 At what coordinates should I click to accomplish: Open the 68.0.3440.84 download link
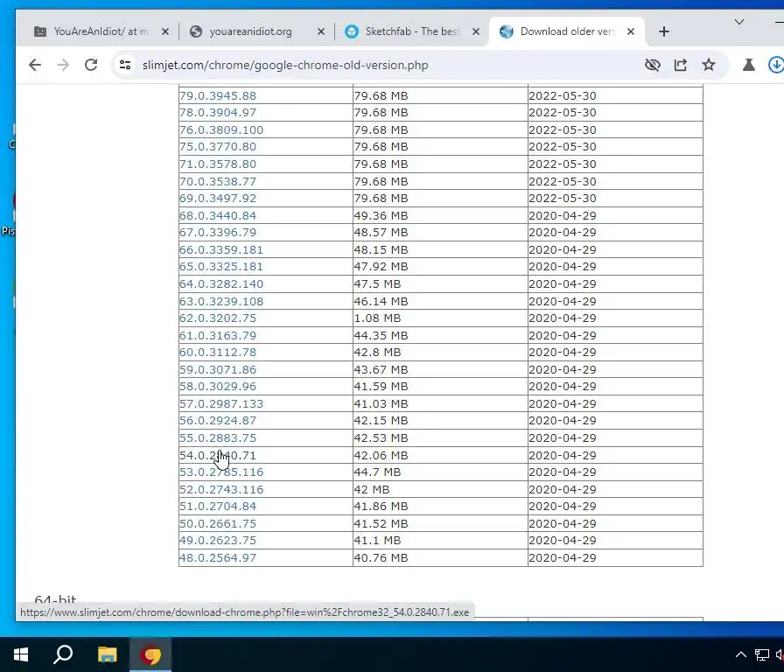pyautogui.click(x=218, y=215)
